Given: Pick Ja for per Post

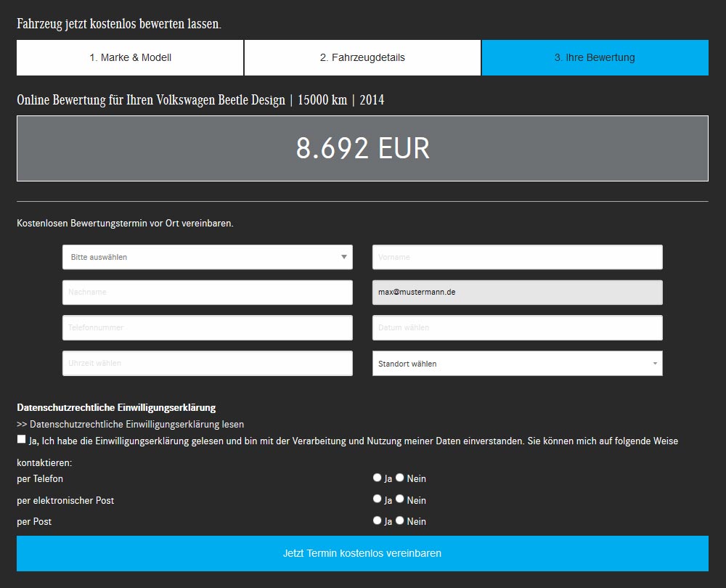Looking at the screenshot, I should pos(377,520).
